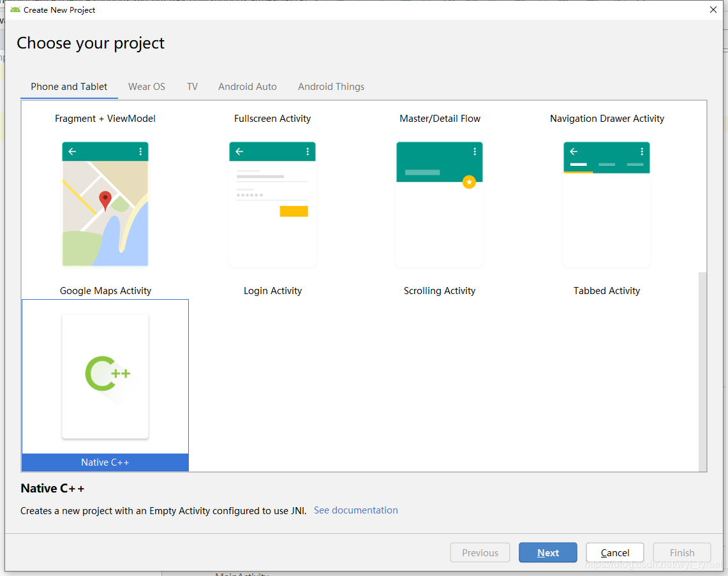Pick the Scrolling Activity template thumbnail
This screenshot has height=576, width=728.
pos(440,204)
